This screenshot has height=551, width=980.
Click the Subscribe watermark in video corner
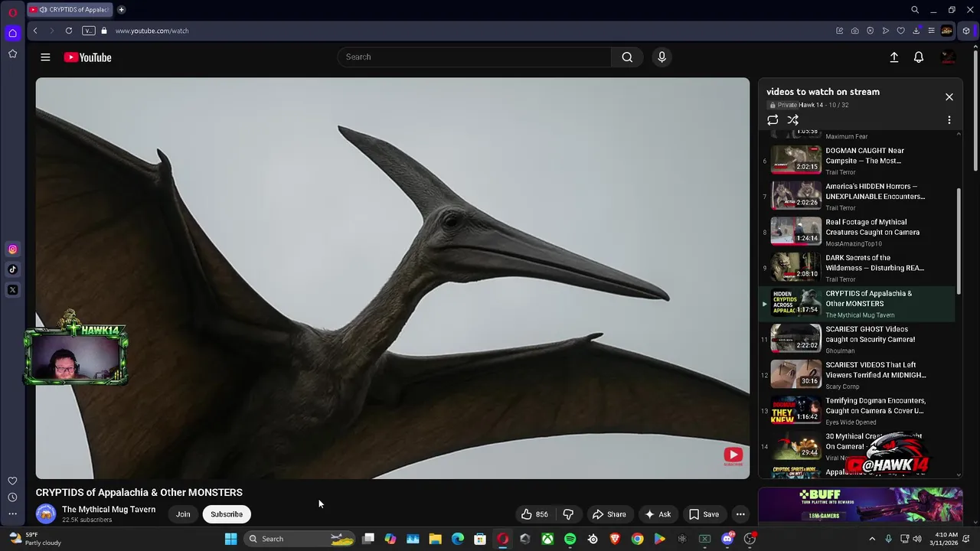pos(733,457)
